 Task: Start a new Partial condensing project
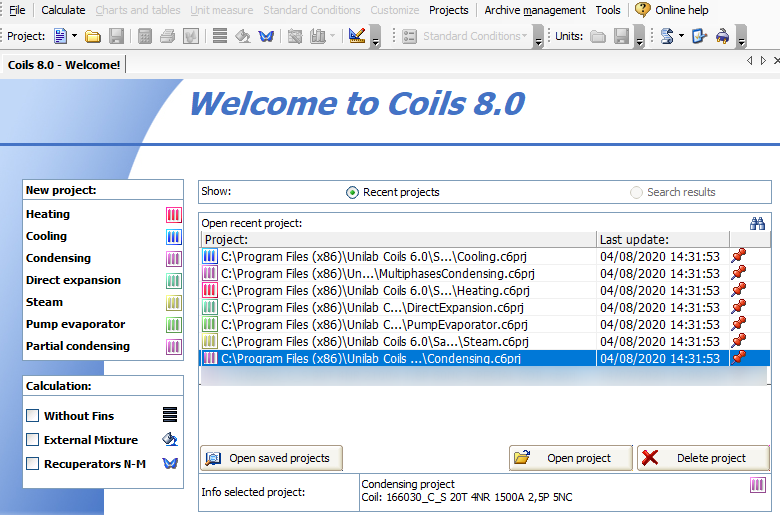click(78, 346)
